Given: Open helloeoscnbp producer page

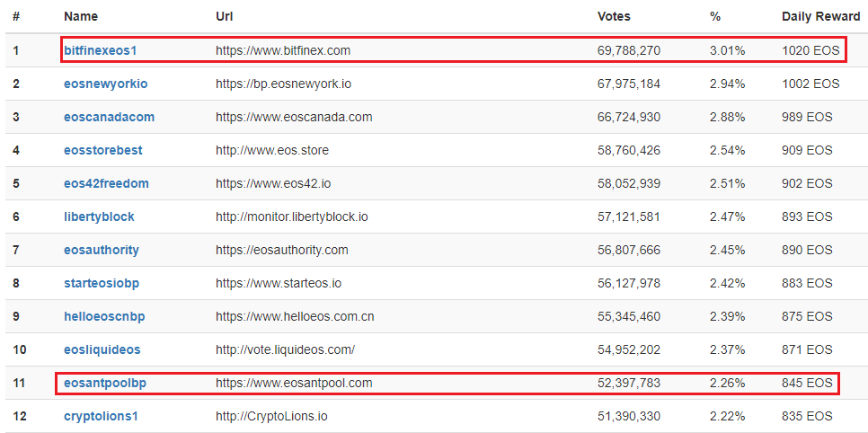Looking at the screenshot, I should 104,316.
